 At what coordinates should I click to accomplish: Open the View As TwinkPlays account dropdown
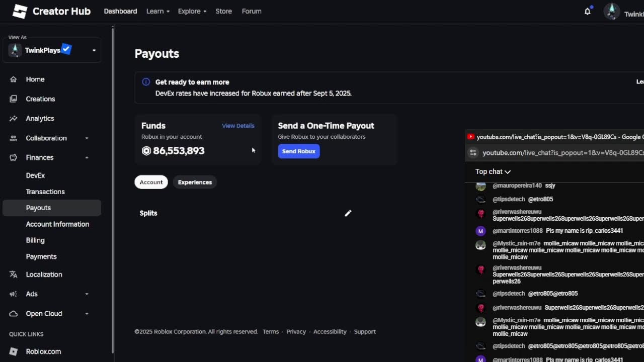tap(52, 50)
